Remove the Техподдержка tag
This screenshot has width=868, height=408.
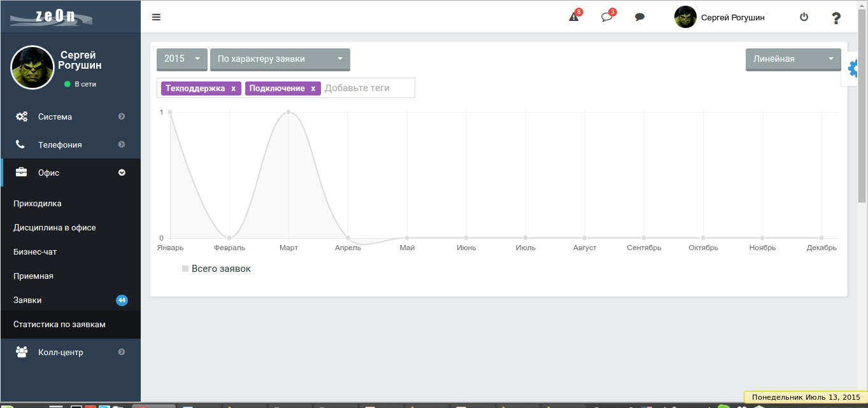pyautogui.click(x=234, y=88)
